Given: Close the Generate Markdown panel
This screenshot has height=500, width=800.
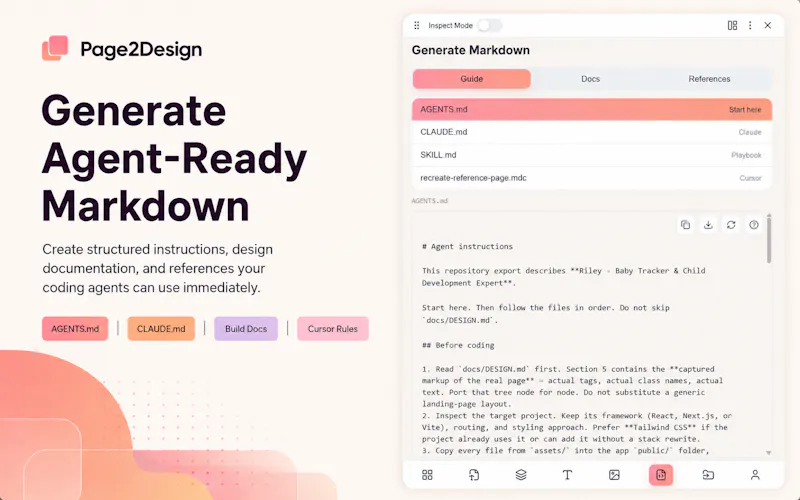Looking at the screenshot, I should tap(767, 26).
